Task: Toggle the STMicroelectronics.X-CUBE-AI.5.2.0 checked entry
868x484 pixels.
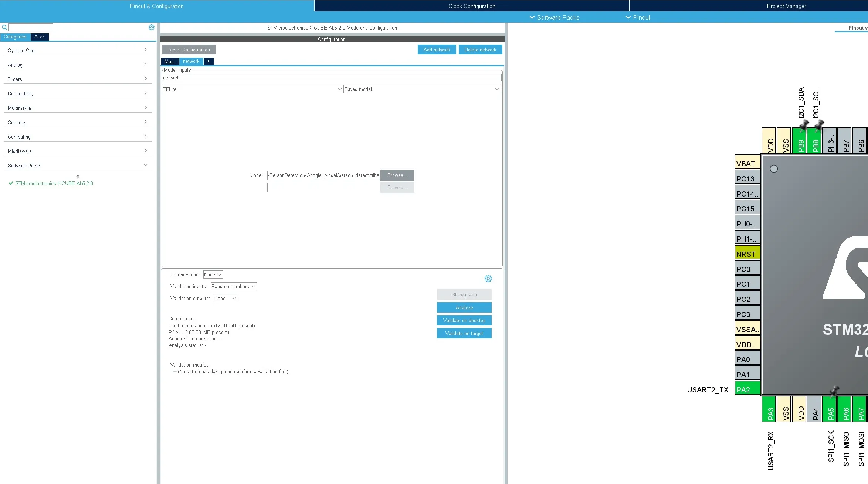Action: pyautogui.click(x=54, y=184)
